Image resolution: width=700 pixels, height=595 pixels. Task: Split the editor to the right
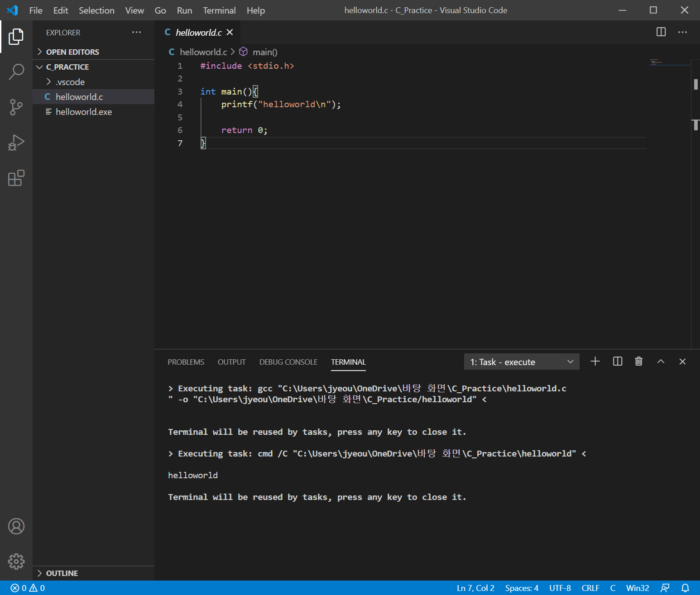(661, 32)
